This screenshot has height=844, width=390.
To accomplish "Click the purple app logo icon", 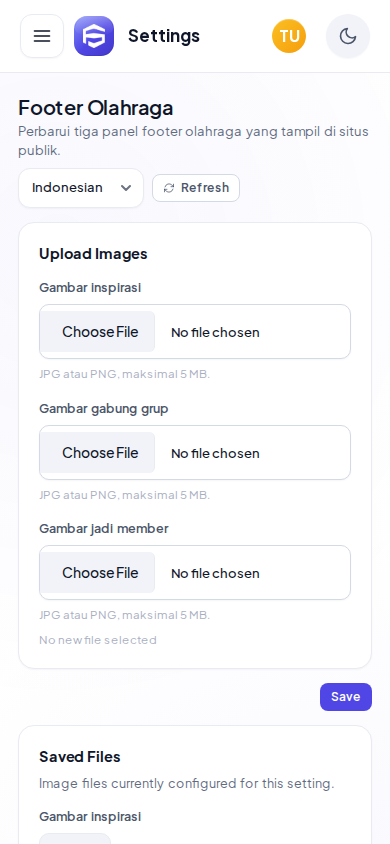I will 94,36.
